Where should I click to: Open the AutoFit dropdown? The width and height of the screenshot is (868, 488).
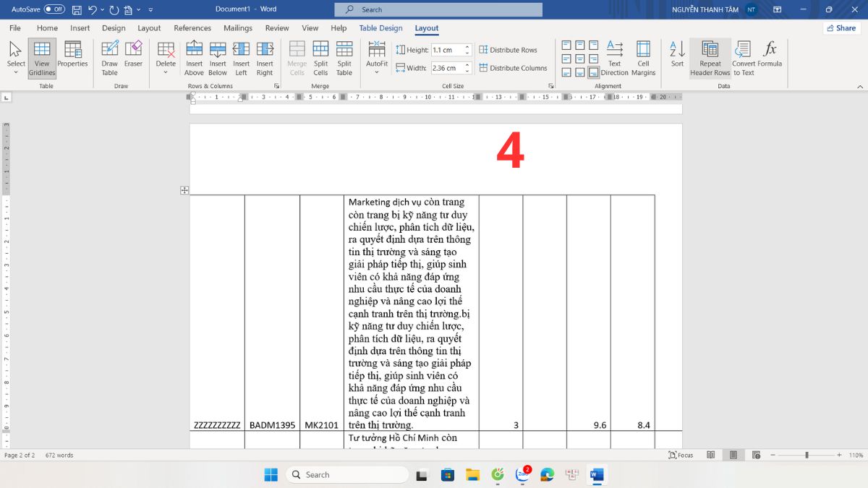pyautogui.click(x=377, y=58)
